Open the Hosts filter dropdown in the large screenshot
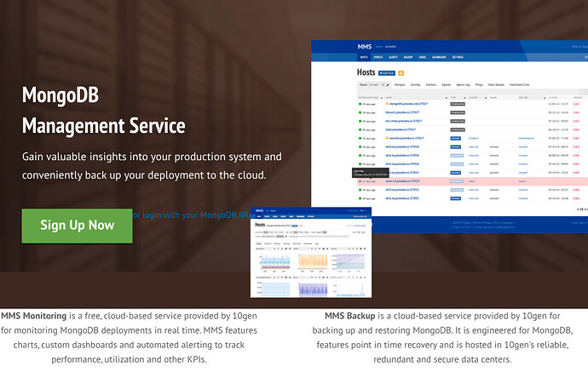The width and height of the screenshot is (588, 378). coord(376,84)
